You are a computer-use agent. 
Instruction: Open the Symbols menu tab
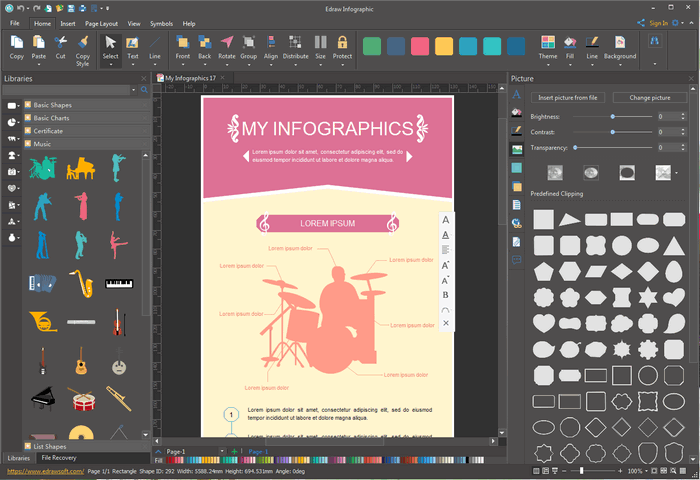pos(160,22)
